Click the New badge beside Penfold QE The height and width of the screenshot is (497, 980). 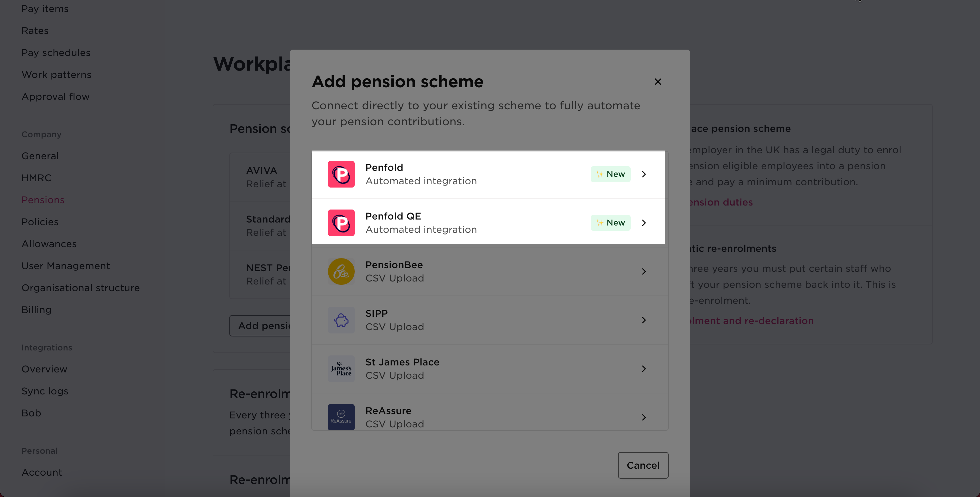[610, 223]
